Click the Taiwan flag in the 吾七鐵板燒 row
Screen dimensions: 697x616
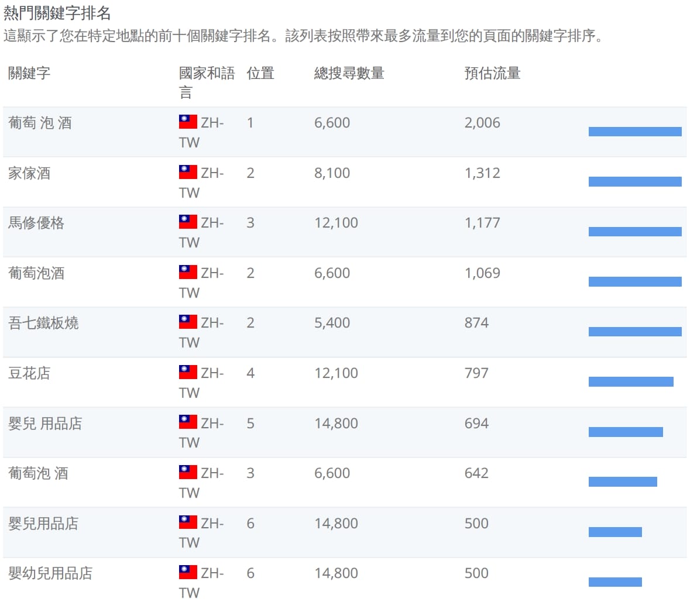188,322
